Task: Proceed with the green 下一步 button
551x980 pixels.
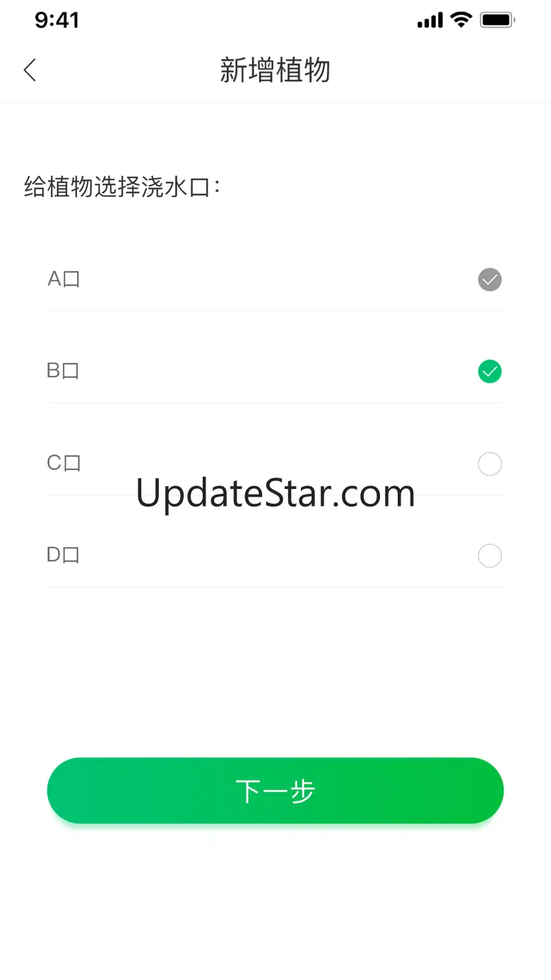Action: [275, 791]
